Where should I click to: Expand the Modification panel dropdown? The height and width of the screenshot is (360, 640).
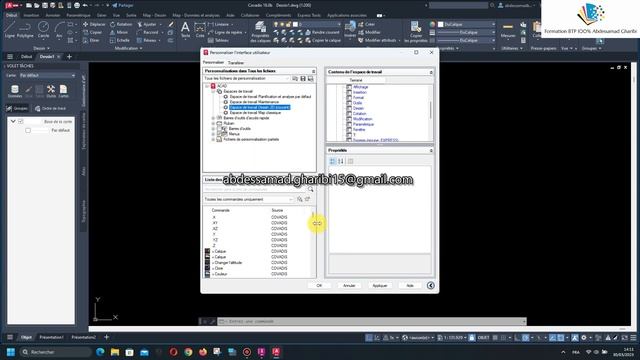pyautogui.click(x=129, y=48)
